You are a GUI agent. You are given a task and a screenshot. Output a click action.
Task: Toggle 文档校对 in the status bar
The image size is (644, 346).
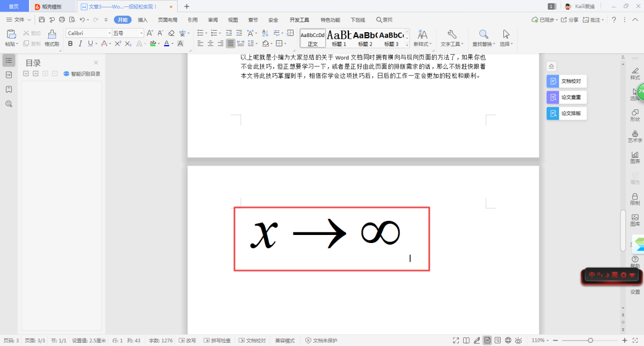click(252, 341)
